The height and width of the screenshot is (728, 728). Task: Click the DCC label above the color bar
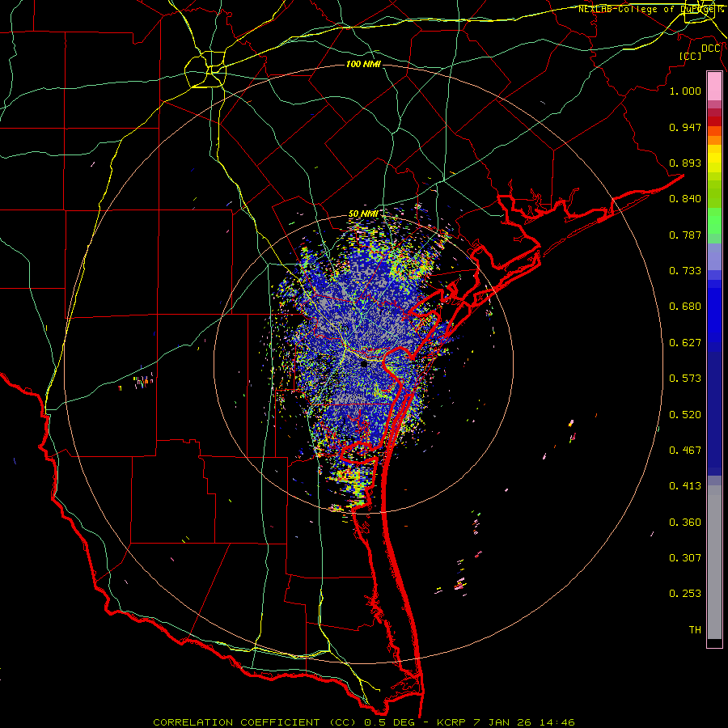click(711, 49)
